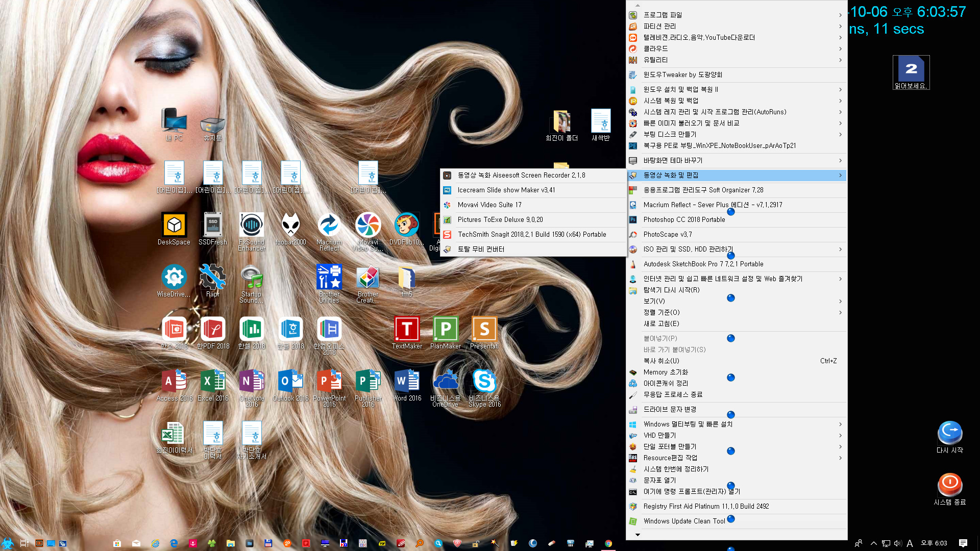Viewport: 980px width, 551px height.
Task: Open the Macrium Reflect desktop icon
Action: pyautogui.click(x=329, y=232)
